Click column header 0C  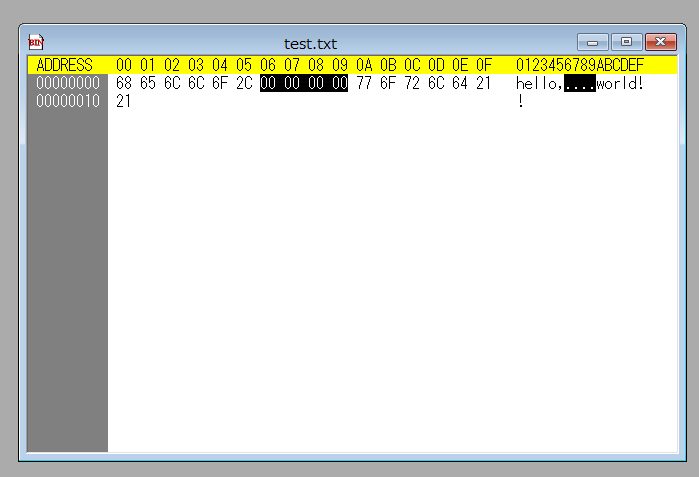click(412, 65)
